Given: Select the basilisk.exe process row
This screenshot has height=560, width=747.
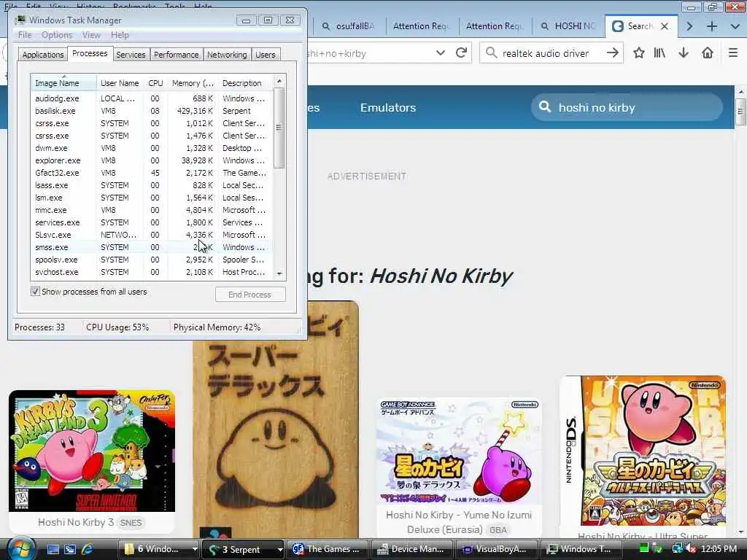Looking at the screenshot, I should 151,111.
